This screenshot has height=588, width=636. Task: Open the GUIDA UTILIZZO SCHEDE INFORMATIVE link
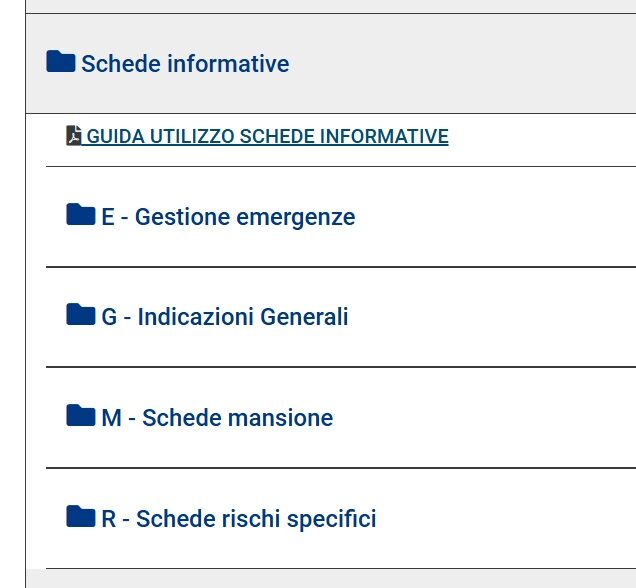[x=267, y=137]
